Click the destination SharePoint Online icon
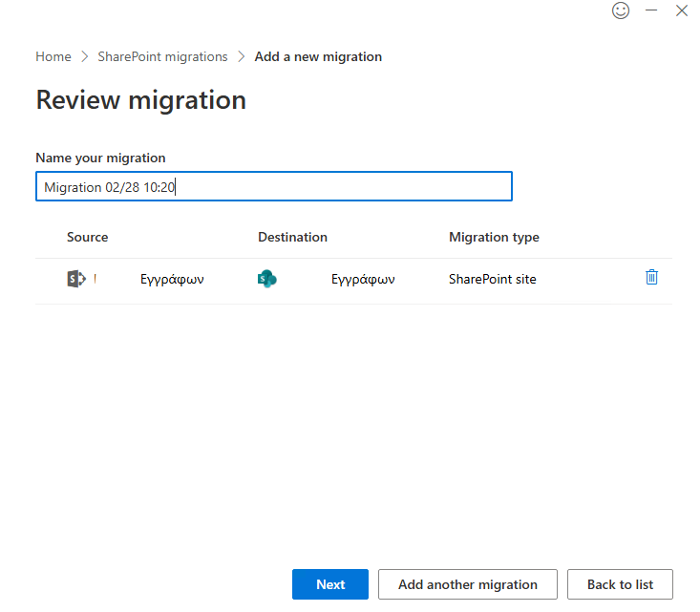The height and width of the screenshot is (612, 700). point(267,279)
